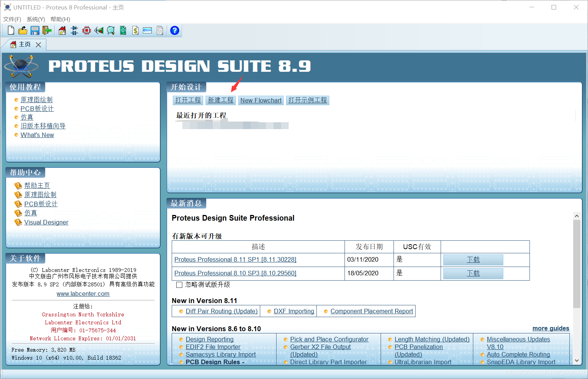
Task: Open Source Code binary icon
Action: pyautogui.click(x=147, y=30)
